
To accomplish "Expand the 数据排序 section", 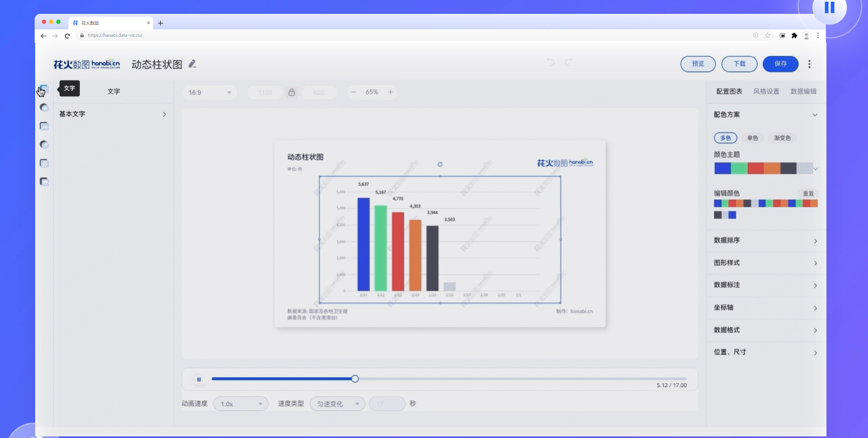I will tap(765, 241).
